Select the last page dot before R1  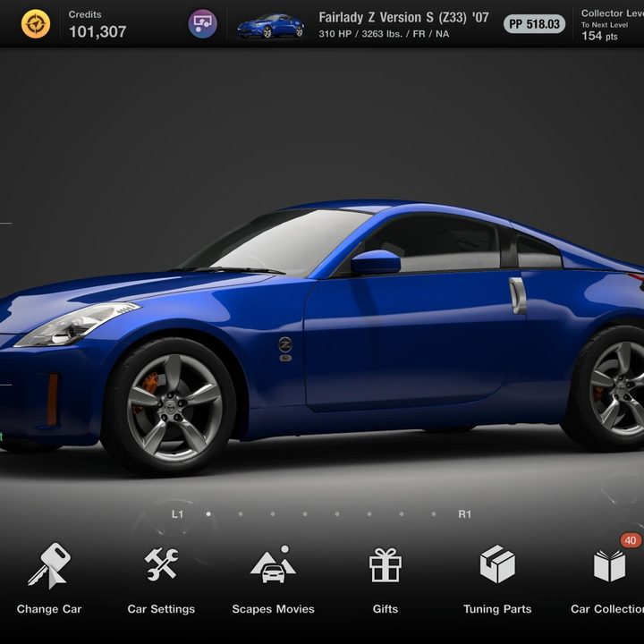point(434,513)
